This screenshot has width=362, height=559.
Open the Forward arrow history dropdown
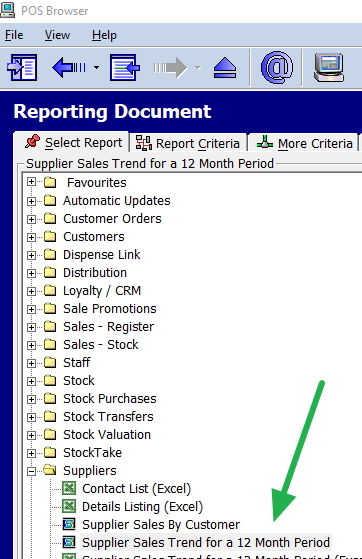click(x=198, y=67)
